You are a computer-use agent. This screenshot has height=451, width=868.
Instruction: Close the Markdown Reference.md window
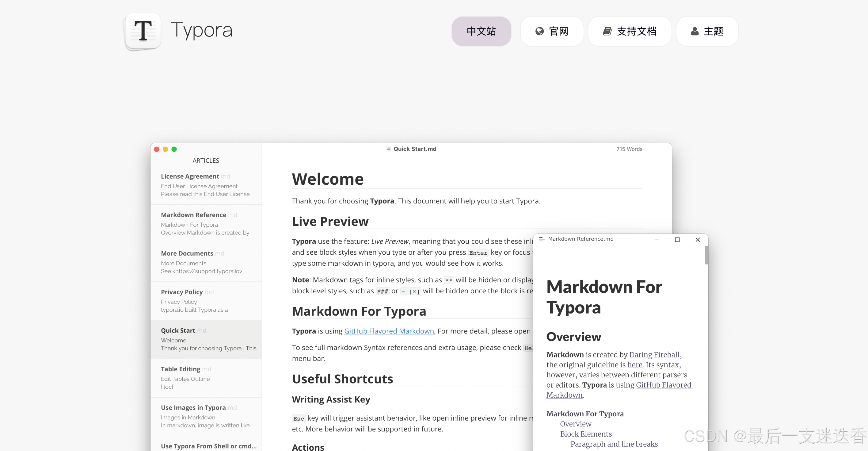[x=698, y=240]
